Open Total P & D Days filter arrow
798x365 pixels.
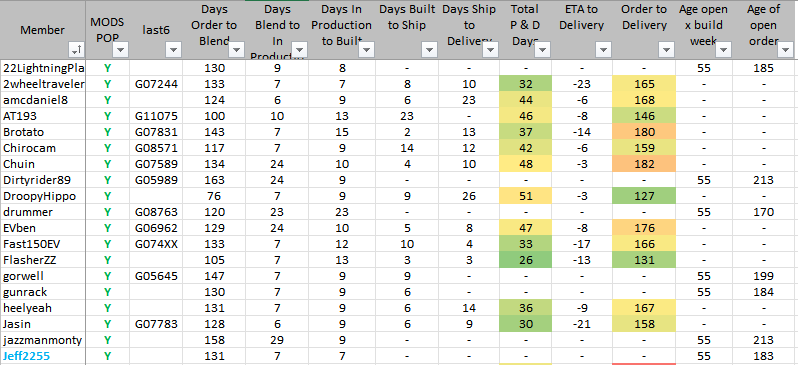click(x=542, y=50)
